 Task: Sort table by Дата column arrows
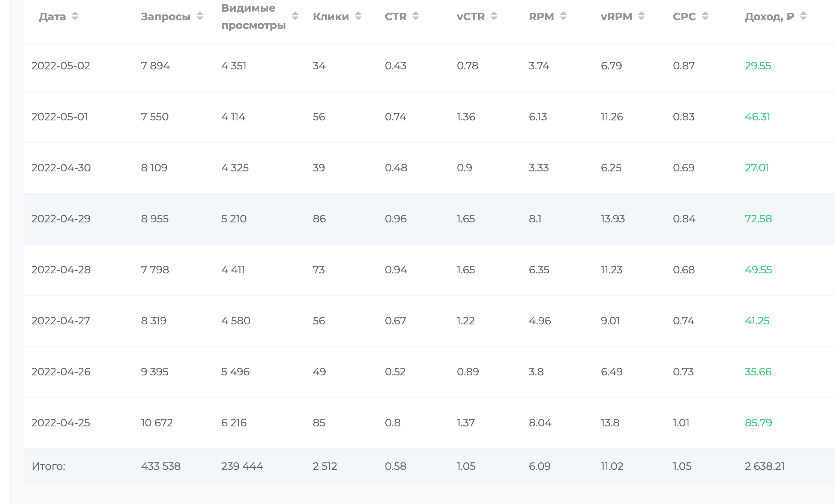[x=75, y=16]
